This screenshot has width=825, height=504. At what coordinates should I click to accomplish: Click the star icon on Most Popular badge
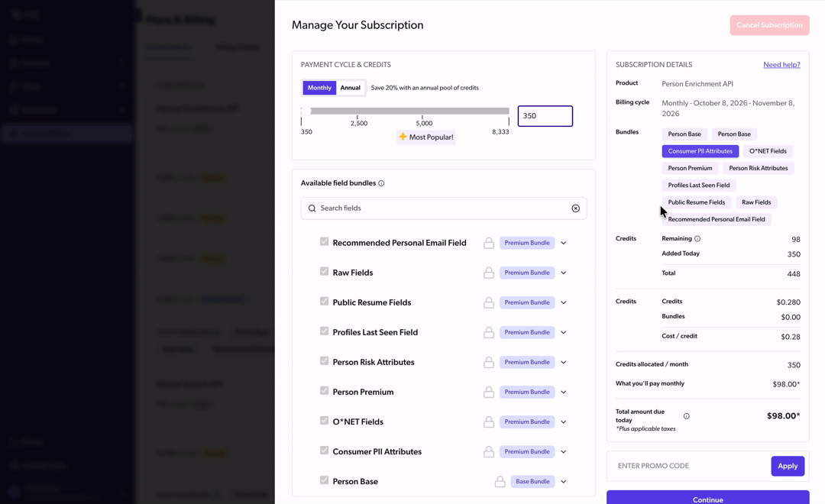(x=403, y=137)
